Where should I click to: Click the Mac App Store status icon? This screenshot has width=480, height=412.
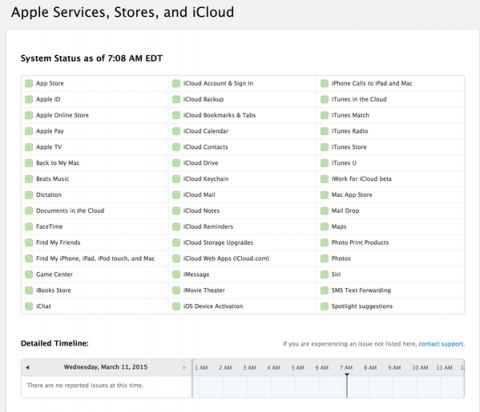324,195
